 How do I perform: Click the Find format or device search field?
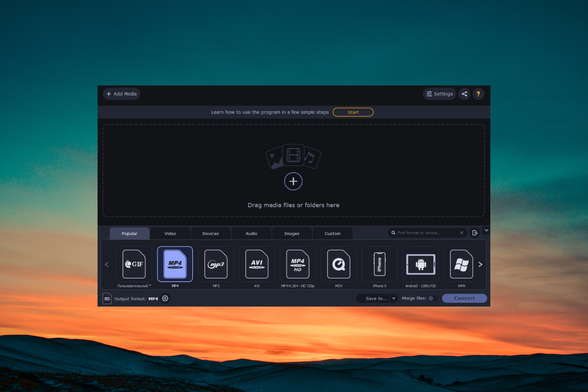click(427, 233)
